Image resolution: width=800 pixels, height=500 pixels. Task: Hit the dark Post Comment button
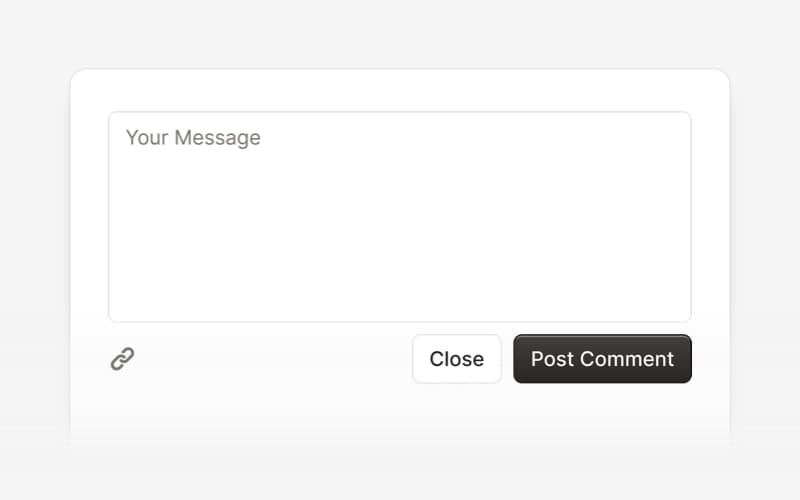pos(603,359)
